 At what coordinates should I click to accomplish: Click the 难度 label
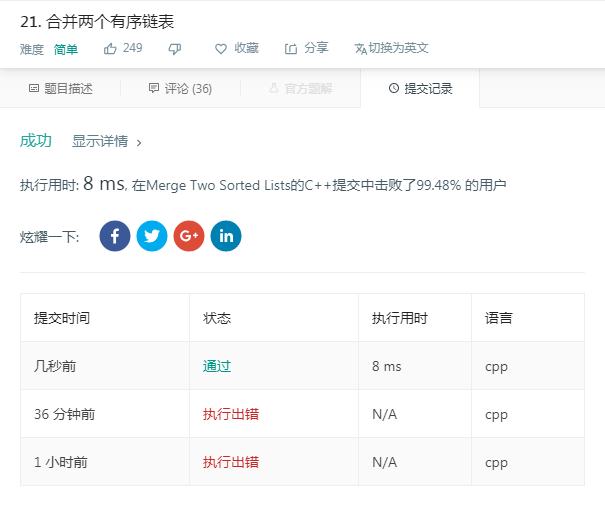coord(32,49)
